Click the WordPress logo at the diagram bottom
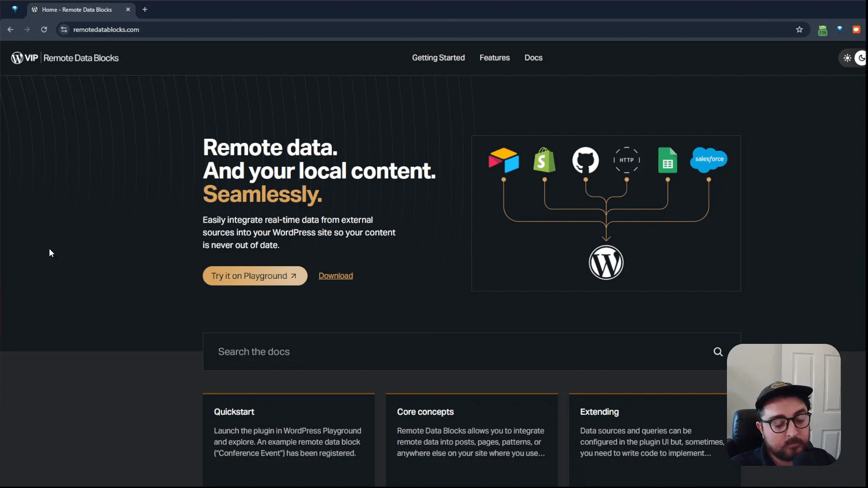The width and height of the screenshot is (868, 488). point(606,262)
